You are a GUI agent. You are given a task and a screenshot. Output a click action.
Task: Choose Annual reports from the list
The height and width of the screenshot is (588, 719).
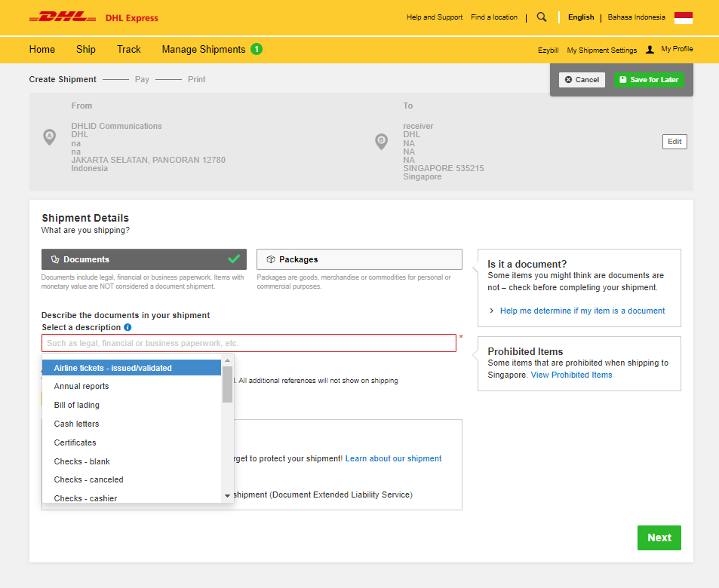tap(131, 387)
